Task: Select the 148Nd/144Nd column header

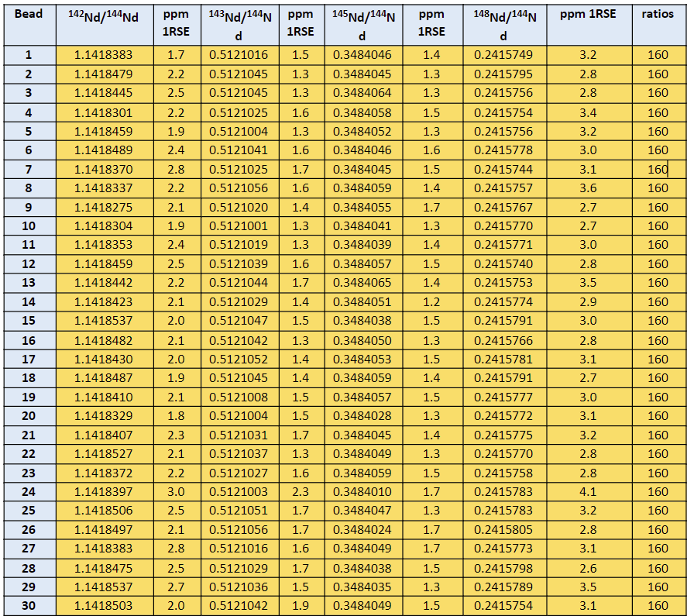Action: (505, 25)
